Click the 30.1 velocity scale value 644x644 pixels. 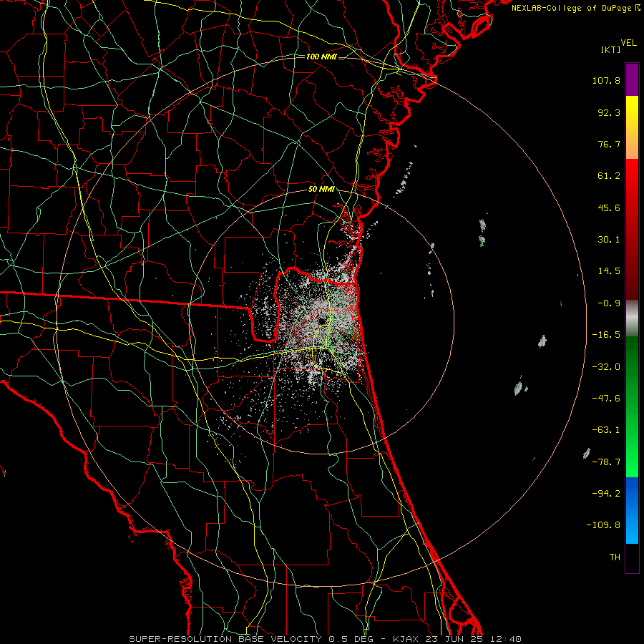[x=609, y=240]
